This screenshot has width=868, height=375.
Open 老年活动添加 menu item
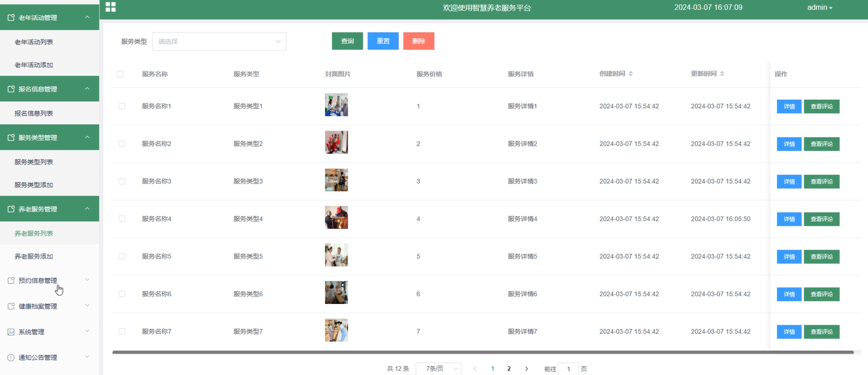(50, 65)
